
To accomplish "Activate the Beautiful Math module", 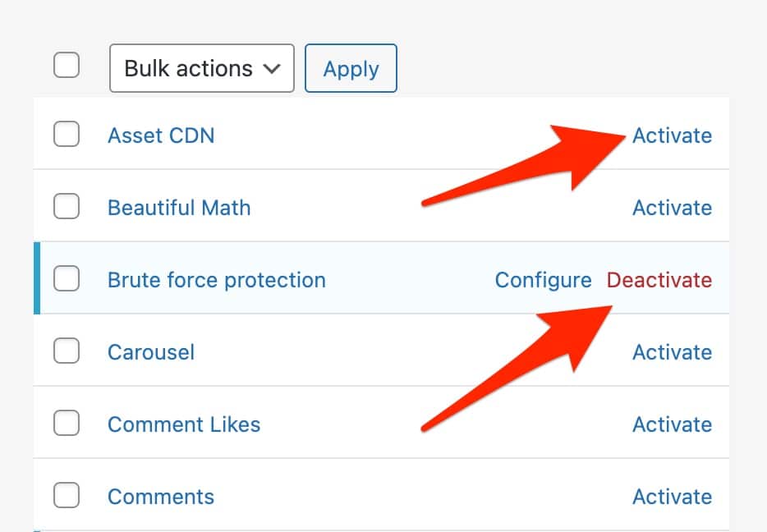I will [672, 208].
